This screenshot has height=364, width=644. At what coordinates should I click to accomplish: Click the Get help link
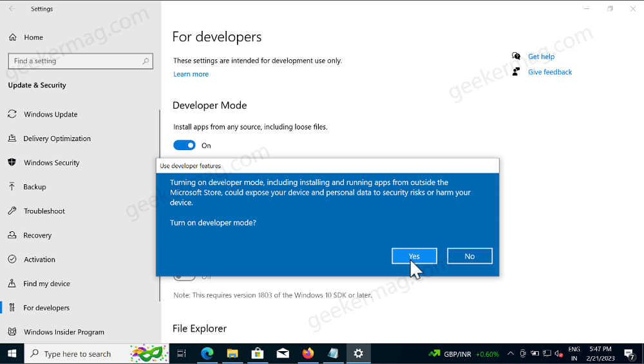coord(541,57)
